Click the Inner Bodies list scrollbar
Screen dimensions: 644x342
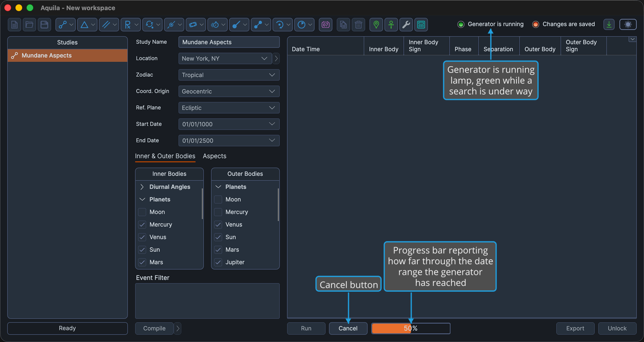[x=202, y=203]
